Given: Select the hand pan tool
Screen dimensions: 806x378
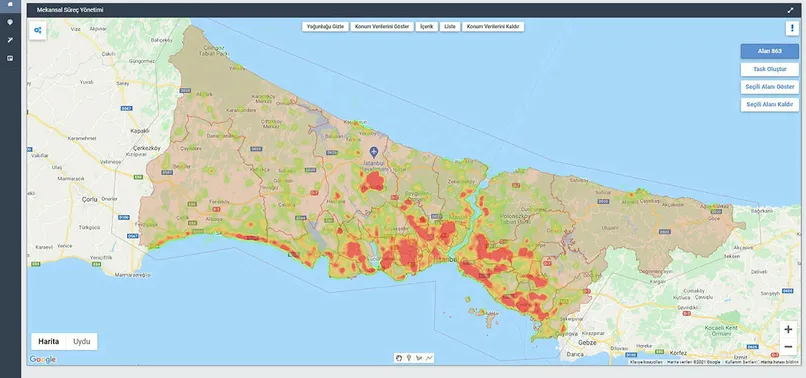Looking at the screenshot, I should (x=399, y=358).
